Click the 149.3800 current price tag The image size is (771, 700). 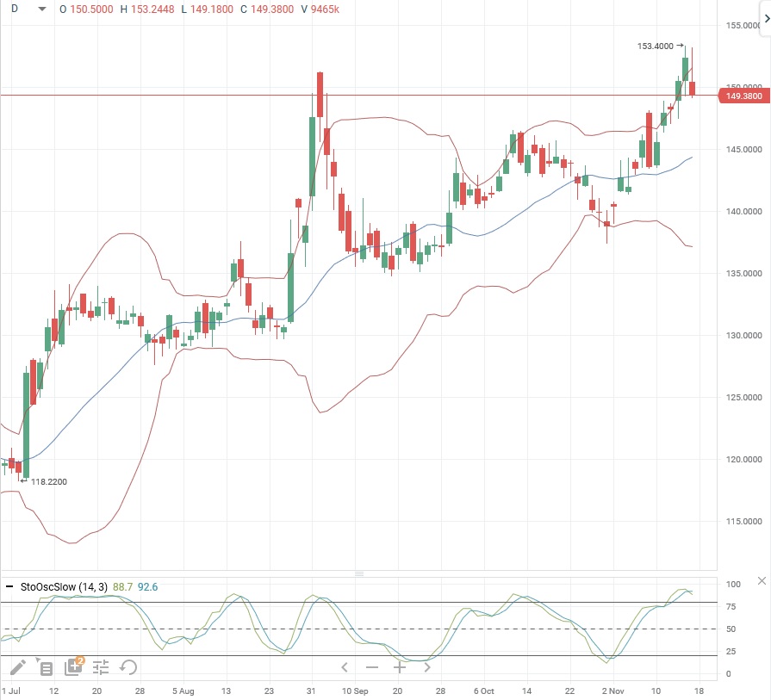743,96
